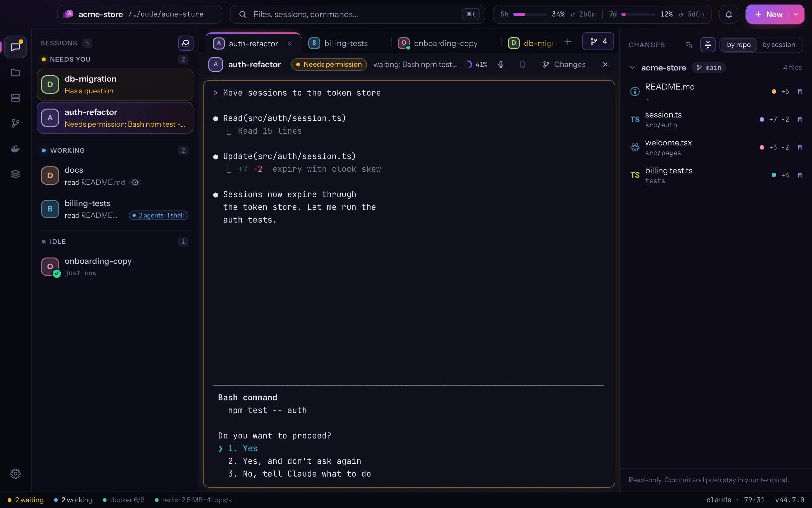Open the settings gear icon
The width and height of the screenshot is (812, 508).
pyautogui.click(x=16, y=473)
